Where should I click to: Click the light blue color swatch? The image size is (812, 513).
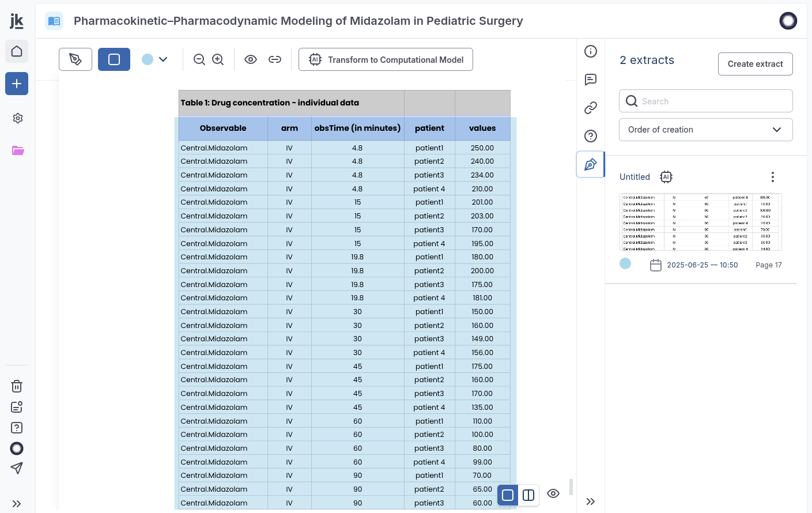click(x=148, y=59)
